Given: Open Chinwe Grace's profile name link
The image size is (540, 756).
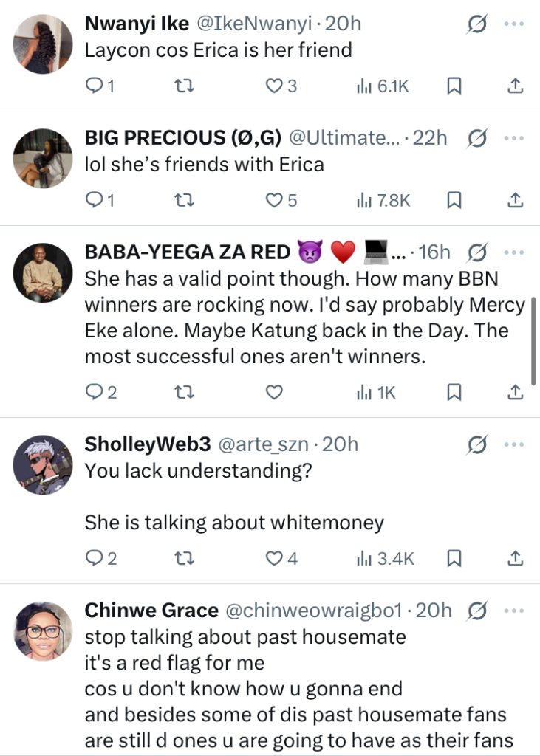Looking at the screenshot, I should click(151, 611).
